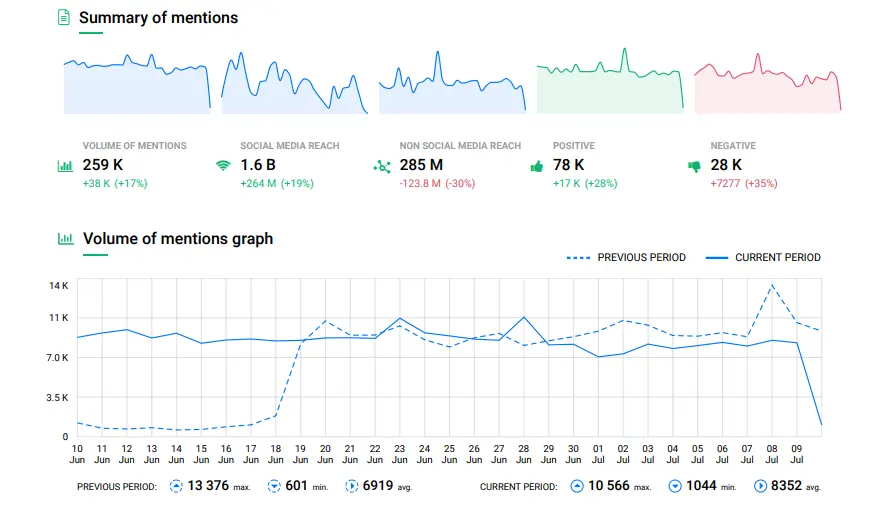Viewport: 883px width, 505px height.
Task: Click the previous period min arrow icon
Action: click(x=274, y=487)
